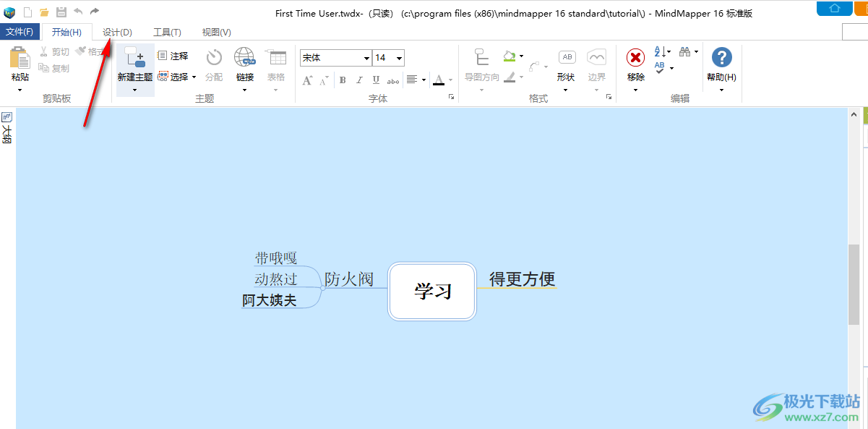
Task: Add a Note (注释) to the topic
Action: 173,56
